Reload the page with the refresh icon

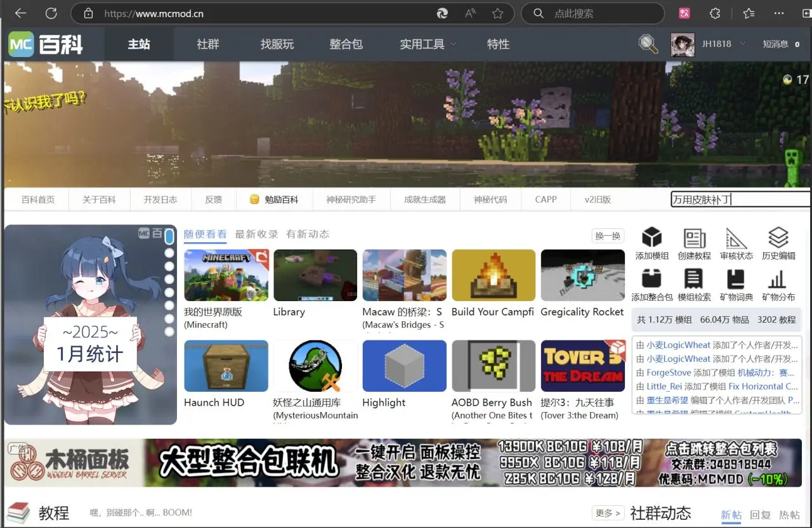pyautogui.click(x=51, y=13)
